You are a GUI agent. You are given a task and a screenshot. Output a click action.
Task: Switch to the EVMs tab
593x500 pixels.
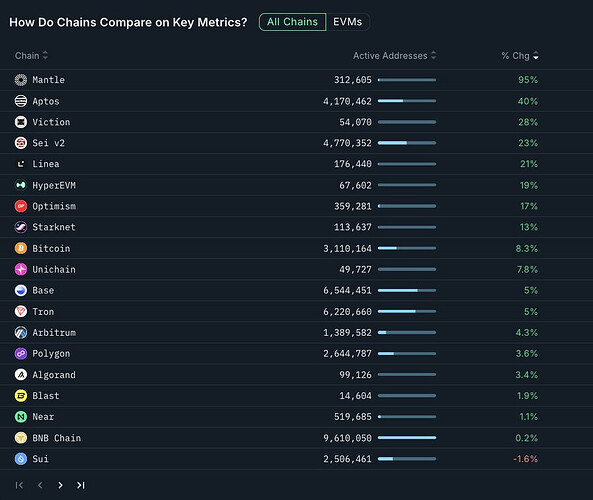[347, 22]
